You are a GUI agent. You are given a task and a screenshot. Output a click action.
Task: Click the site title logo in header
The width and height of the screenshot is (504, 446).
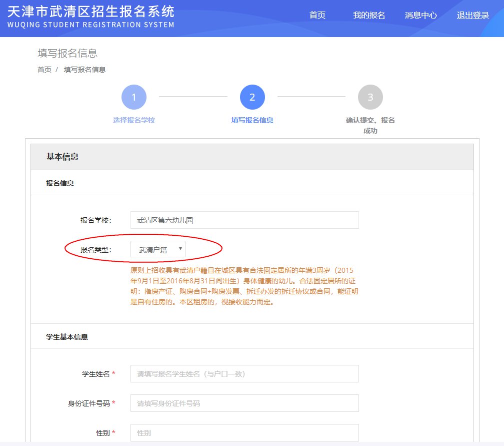[x=91, y=17]
